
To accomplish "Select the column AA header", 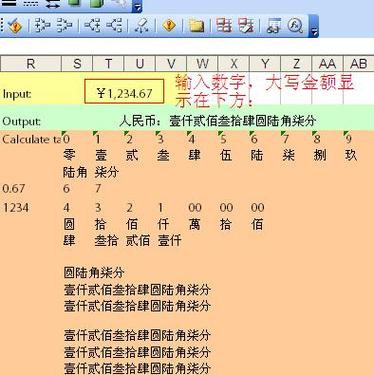I will pos(327,63).
